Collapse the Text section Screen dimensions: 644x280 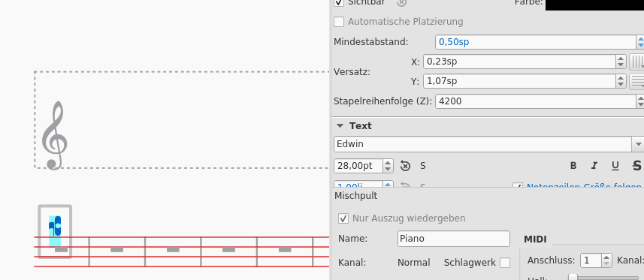tap(340, 126)
